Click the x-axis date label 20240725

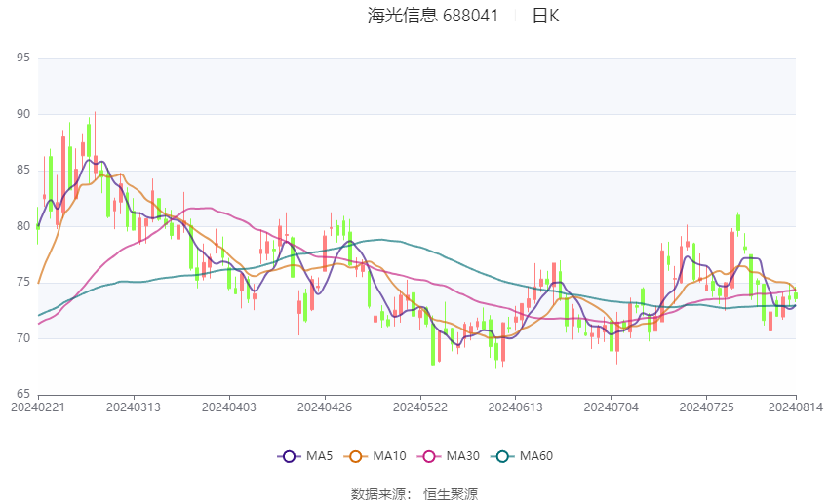pyautogui.click(x=706, y=407)
